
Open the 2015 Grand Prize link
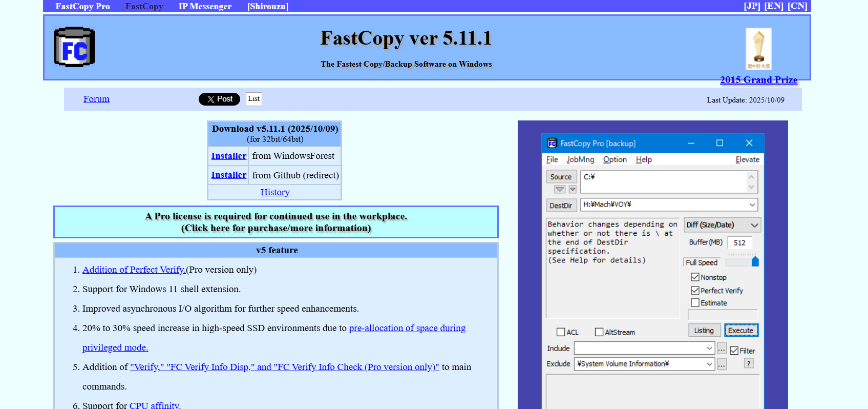(x=758, y=80)
